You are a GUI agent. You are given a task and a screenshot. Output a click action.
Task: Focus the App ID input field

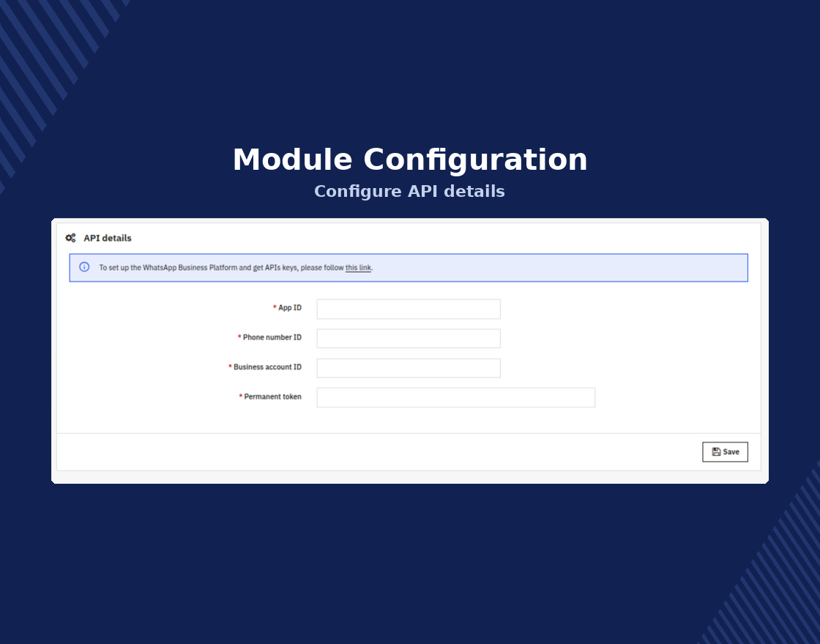[x=409, y=309]
